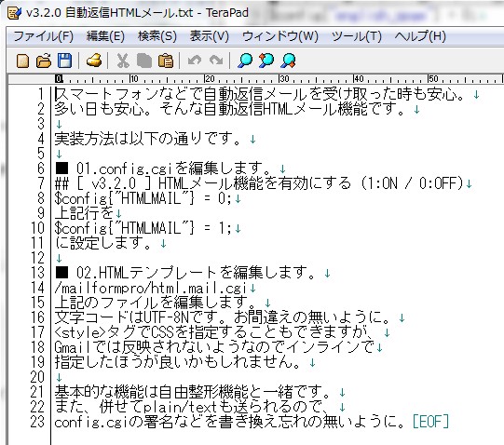Click the Find magnifier icon
Viewport: 504px width, 445px height.
(245, 61)
